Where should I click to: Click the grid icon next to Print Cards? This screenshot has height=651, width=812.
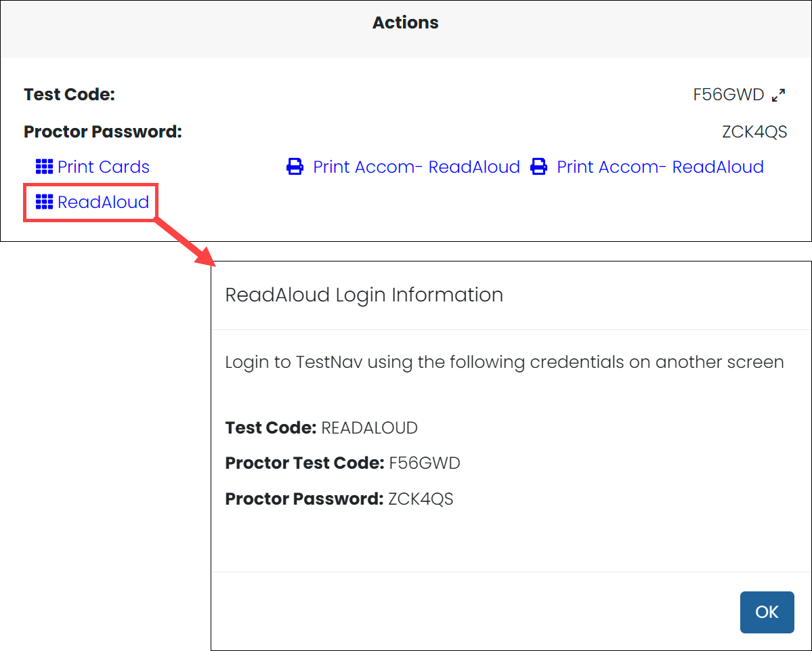tap(44, 167)
